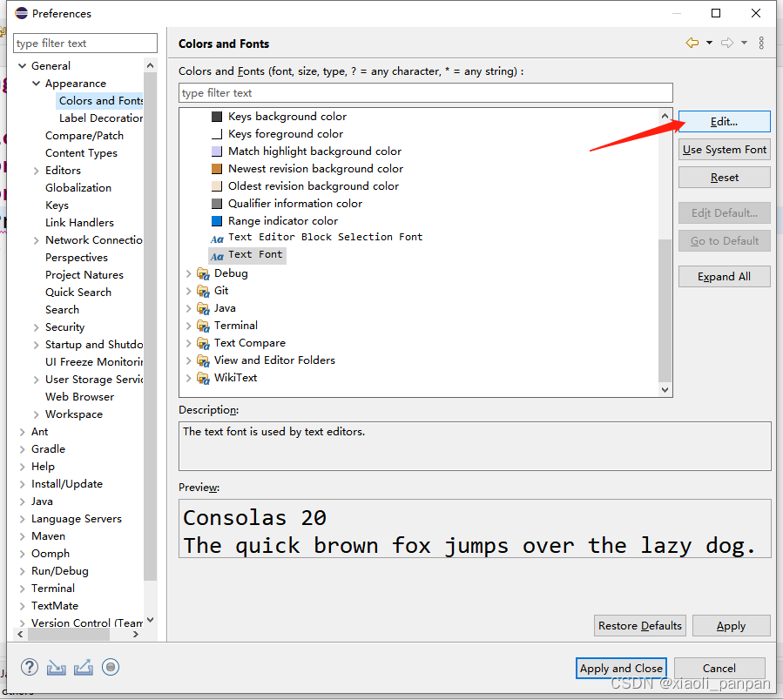The image size is (783, 700).
Task: Open Quick Search preferences page
Action: point(78,293)
